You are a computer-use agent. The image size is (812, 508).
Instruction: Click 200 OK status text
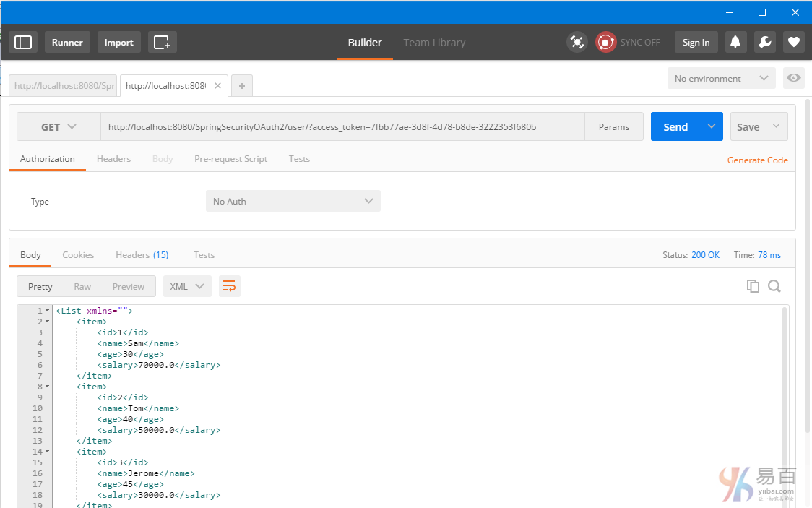click(x=705, y=255)
